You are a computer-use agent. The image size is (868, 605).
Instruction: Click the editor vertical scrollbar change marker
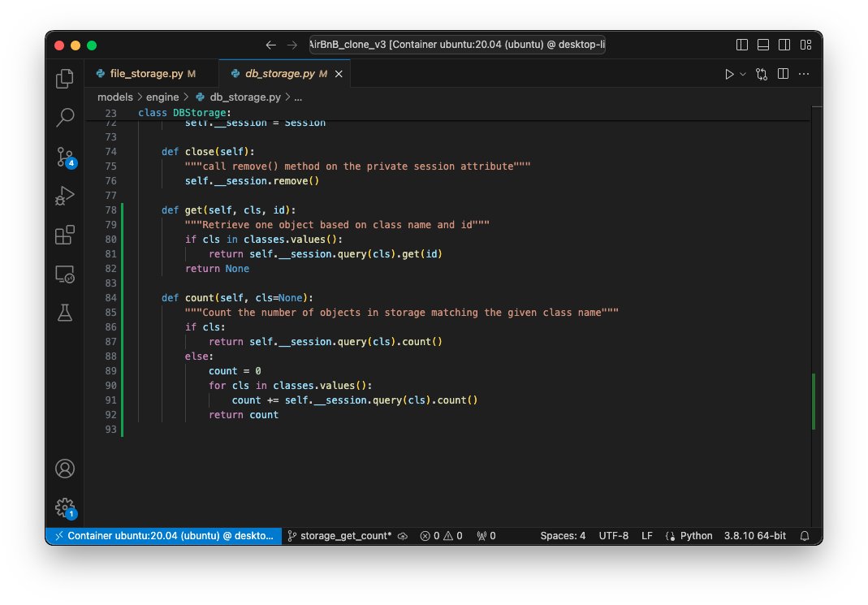814,401
